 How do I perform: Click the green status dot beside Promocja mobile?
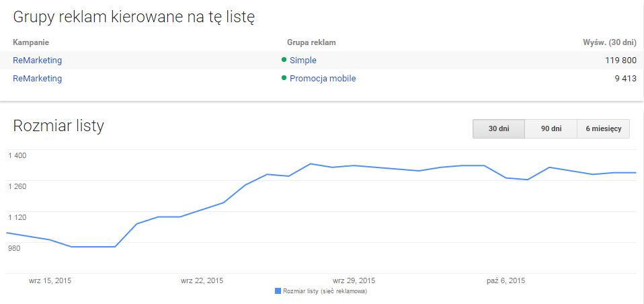coord(284,78)
